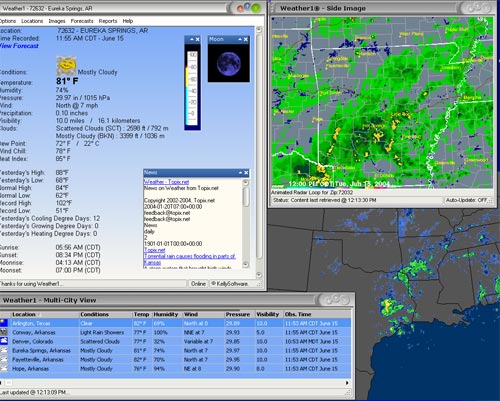The height and width of the screenshot is (401, 500).
Task: Click the thermometer temperature gauge
Action: pyautogui.click(x=192, y=87)
